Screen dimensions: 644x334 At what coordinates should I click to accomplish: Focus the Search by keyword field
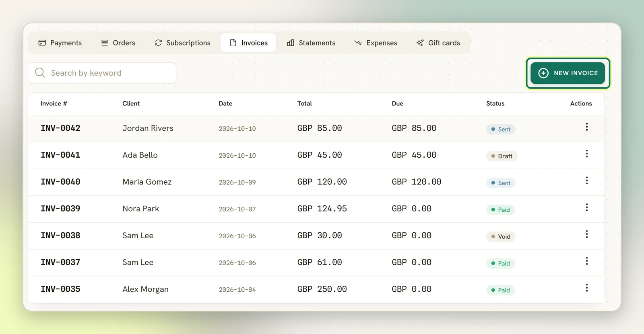[102, 73]
